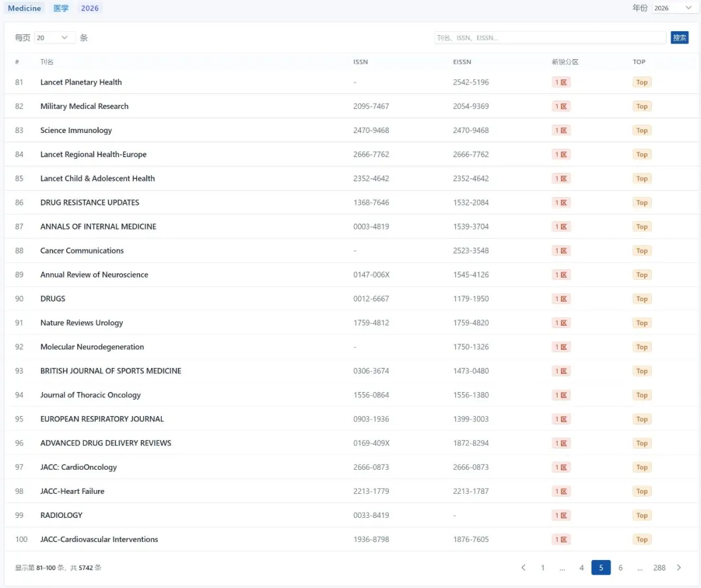The image size is (701, 588).
Task: Open the per-page 20 rows dropdown
Action: (54, 38)
